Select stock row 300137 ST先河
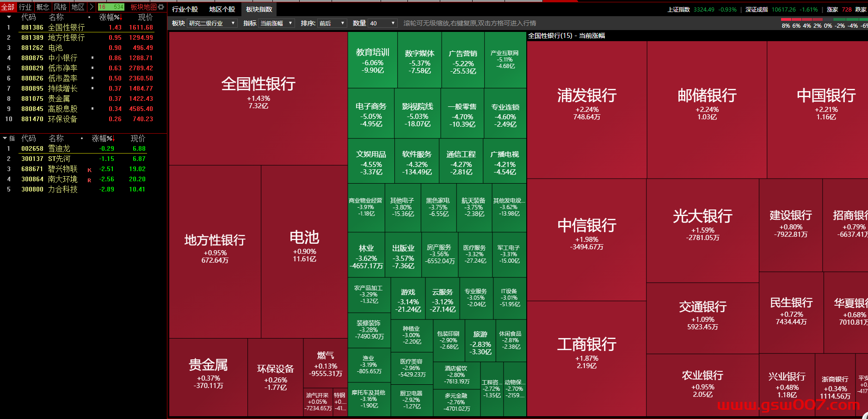This screenshot has width=868, height=419. tap(83, 159)
